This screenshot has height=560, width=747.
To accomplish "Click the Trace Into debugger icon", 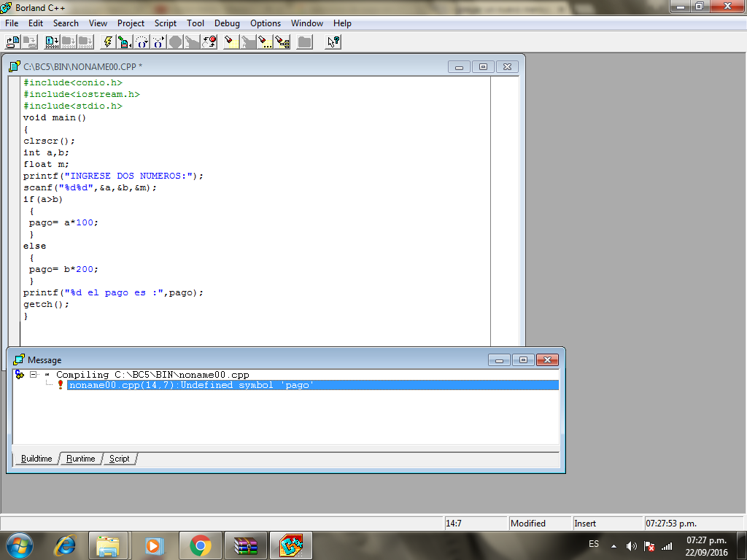I will [x=142, y=42].
